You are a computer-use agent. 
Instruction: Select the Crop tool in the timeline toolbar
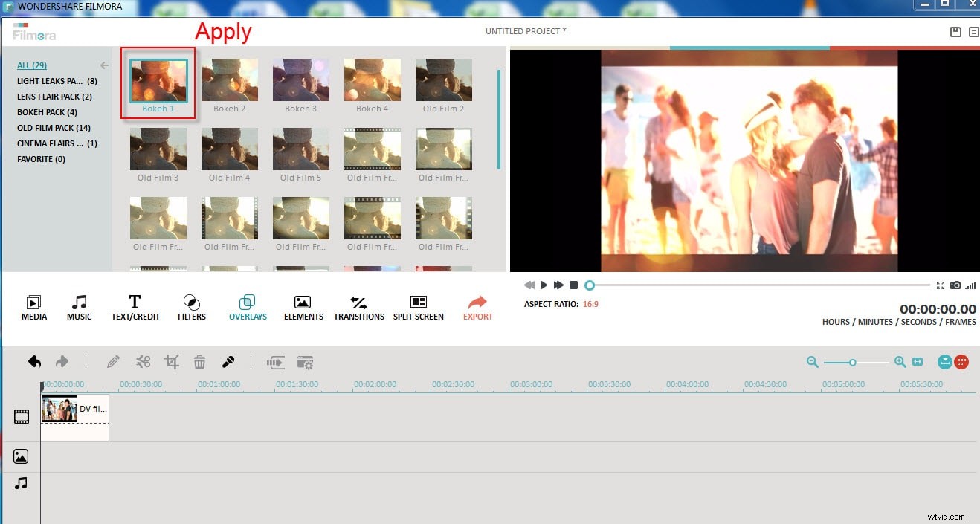point(171,362)
